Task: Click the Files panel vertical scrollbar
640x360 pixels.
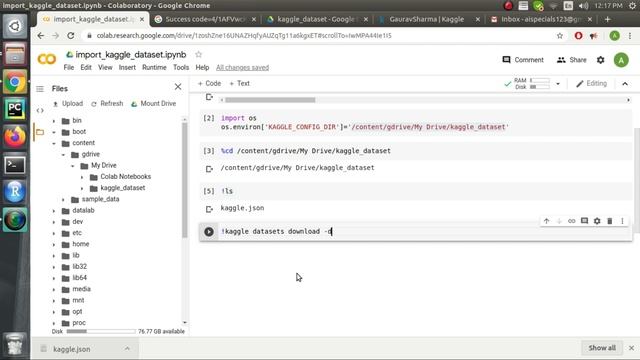Action: pos(184,180)
